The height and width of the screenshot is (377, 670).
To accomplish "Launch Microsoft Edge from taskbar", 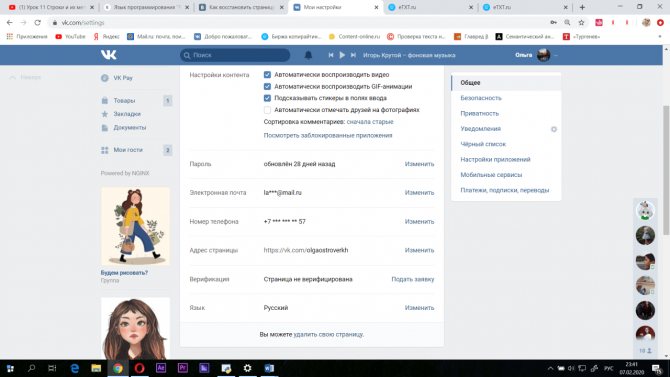I will click(x=75, y=368).
